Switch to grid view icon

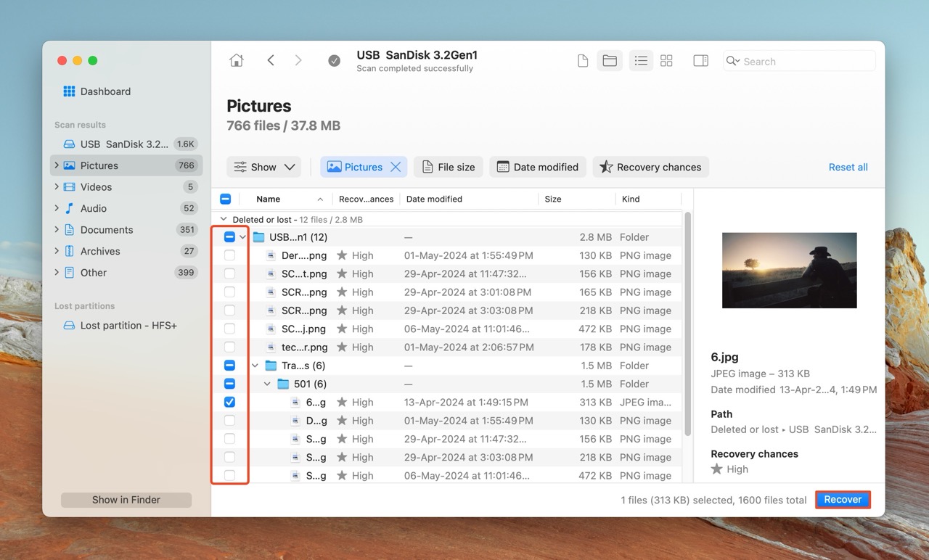666,61
